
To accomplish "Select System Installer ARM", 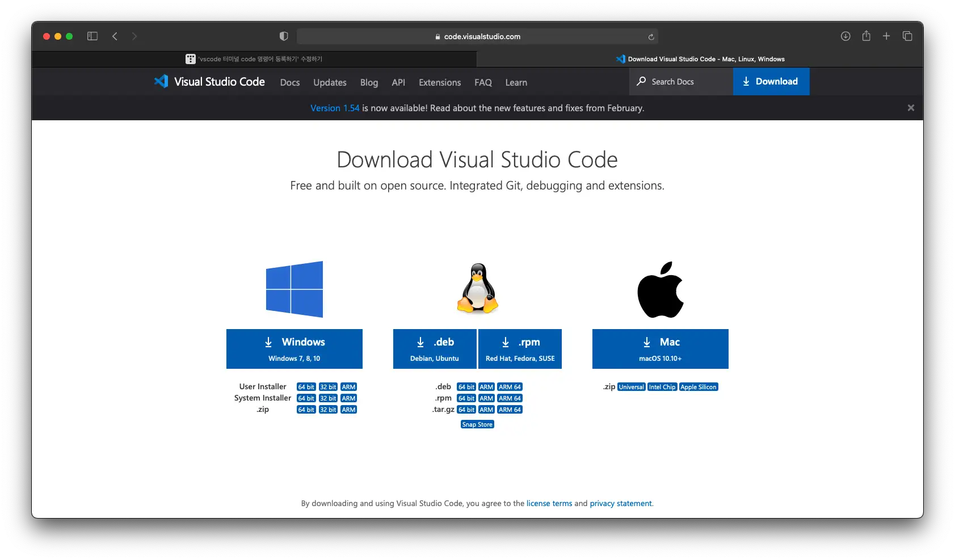I will 348,398.
